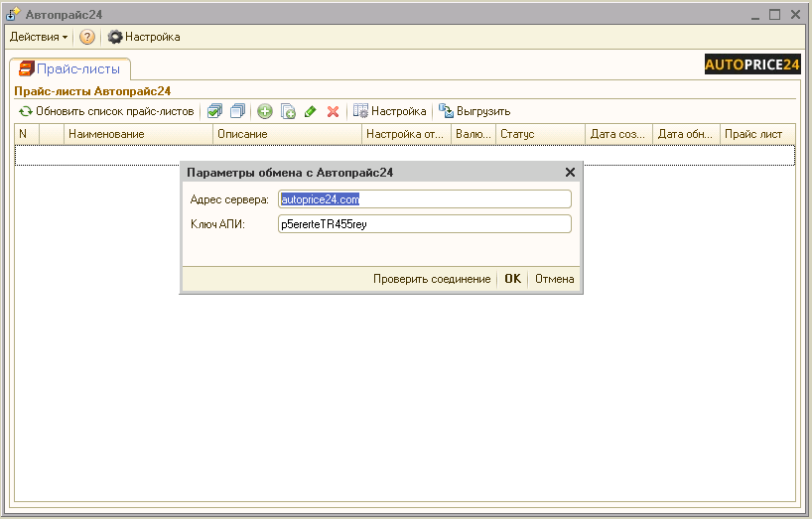Close the Параметры обмена dialog

point(570,173)
